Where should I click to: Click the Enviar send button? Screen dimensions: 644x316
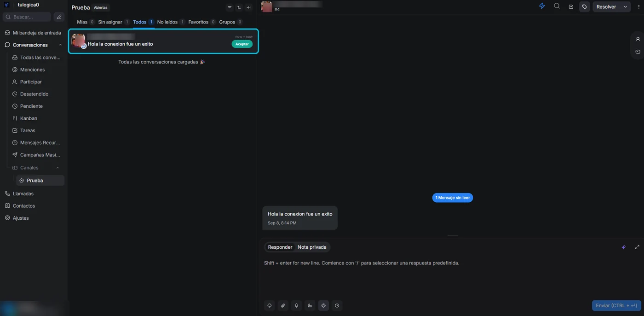(x=616, y=305)
